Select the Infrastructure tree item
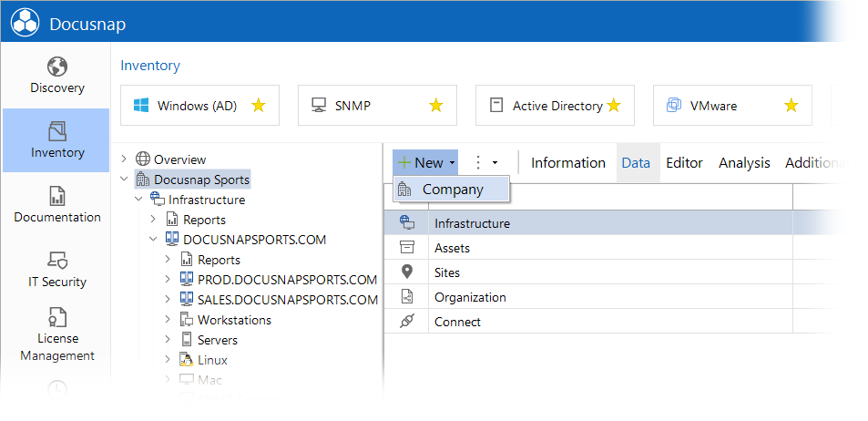The width and height of the screenshot is (868, 421). coord(207,200)
